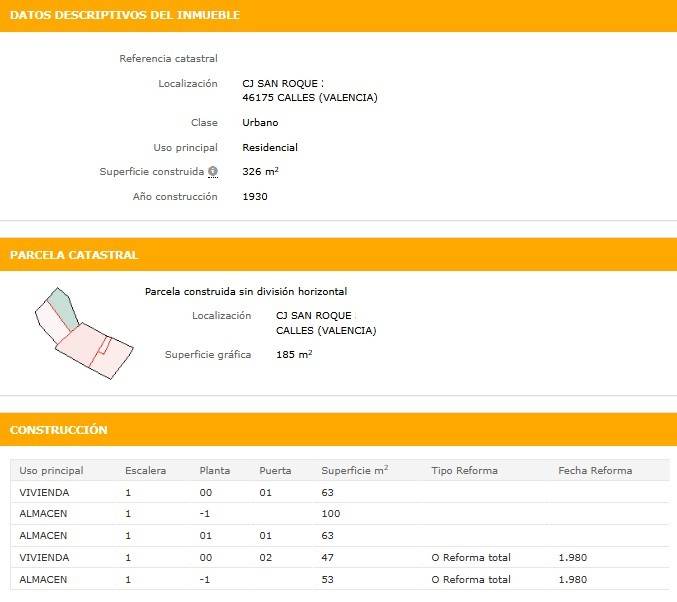The image size is (677, 602).
Task: Click the address 'CJ SAN ROQUE' in property data
Action: pos(280,83)
